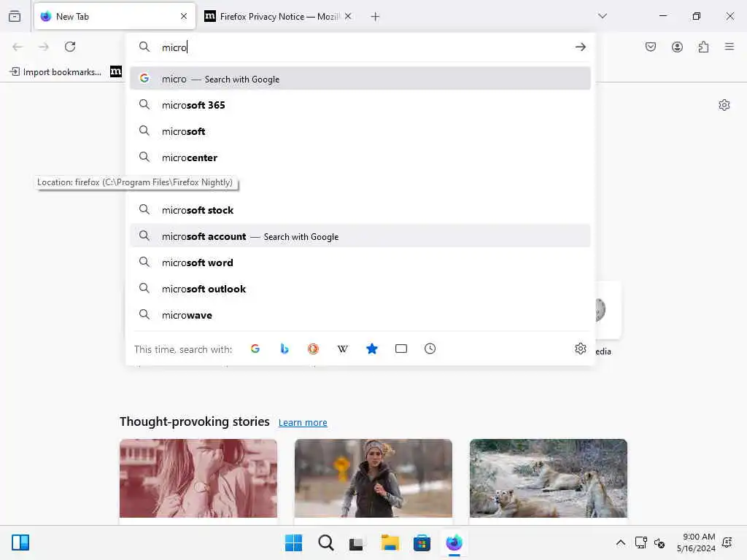Select the 'microsoft' suggestion
The width and height of the screenshot is (747, 560).
(360, 131)
